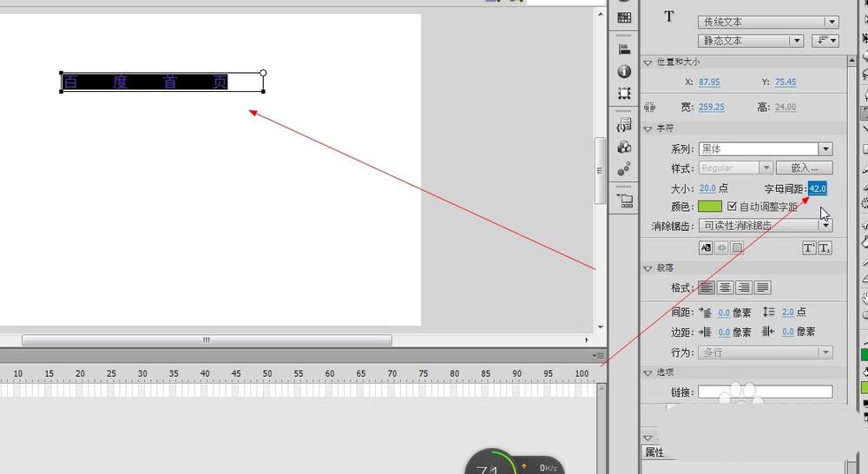
Task: Click the indent value 0.0 像素
Action: (x=724, y=313)
